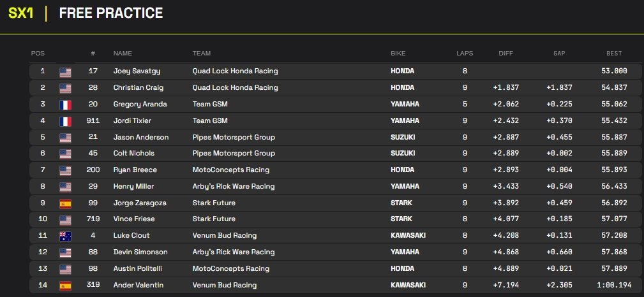Viewport: 644px width, 297px height.
Task: Click the POS column header
Action: tap(38, 54)
